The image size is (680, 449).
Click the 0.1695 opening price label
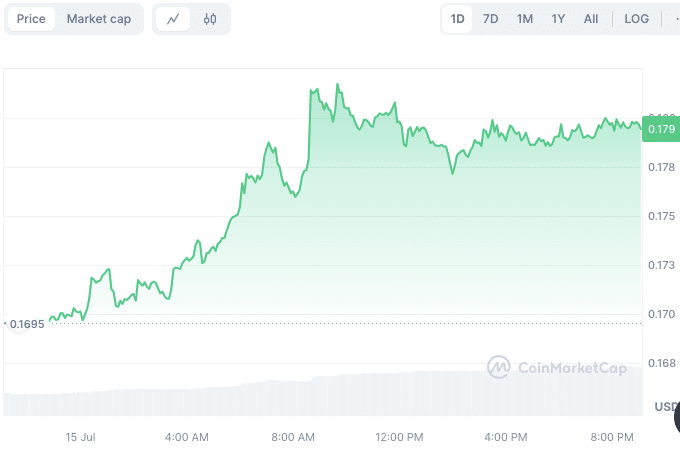pyautogui.click(x=27, y=324)
